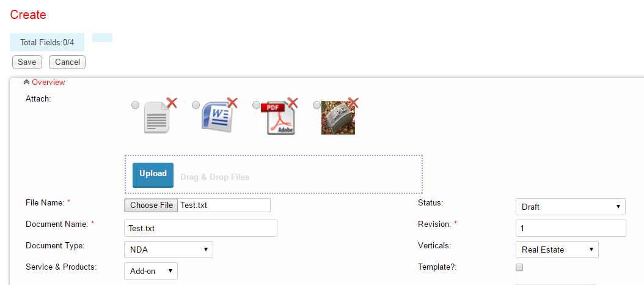Click the plain text document attachment icon
644x285 pixels.
tap(156, 119)
